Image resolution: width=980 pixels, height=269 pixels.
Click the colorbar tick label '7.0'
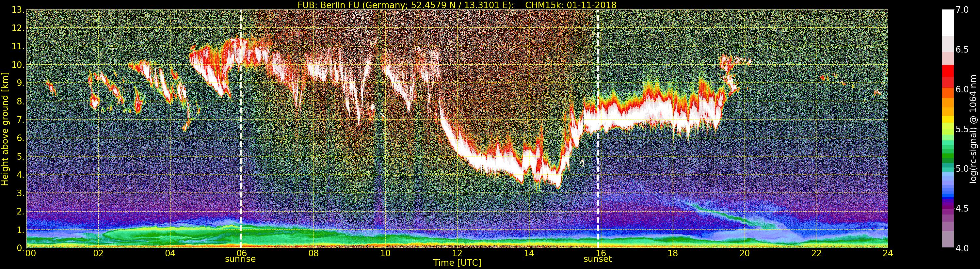[x=962, y=10]
